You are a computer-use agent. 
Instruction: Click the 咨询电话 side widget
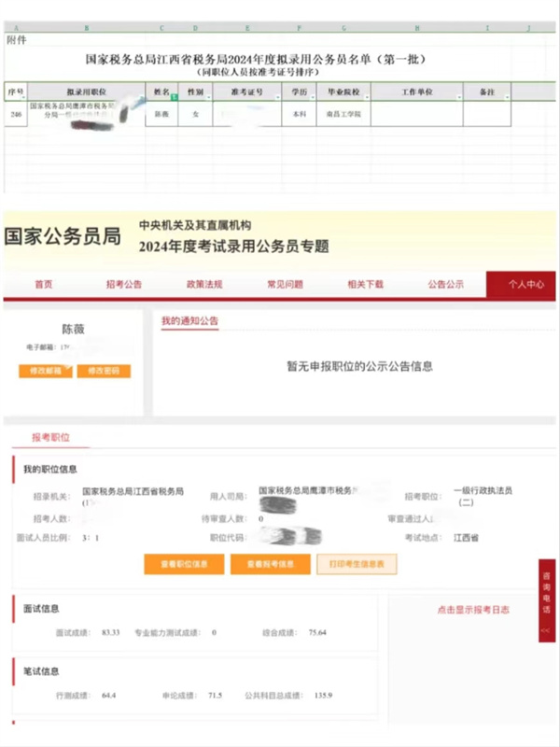point(547,600)
